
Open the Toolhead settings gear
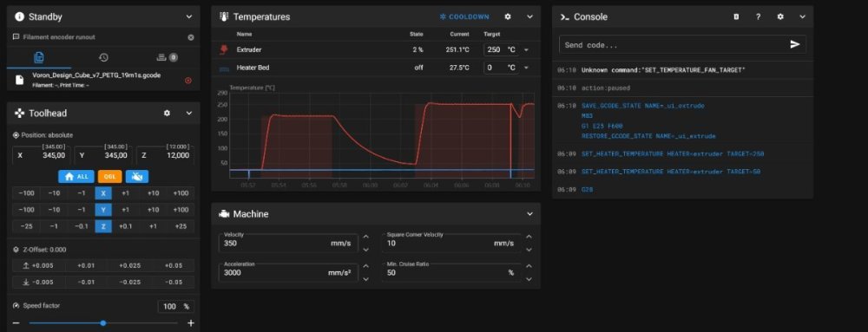[167, 114]
